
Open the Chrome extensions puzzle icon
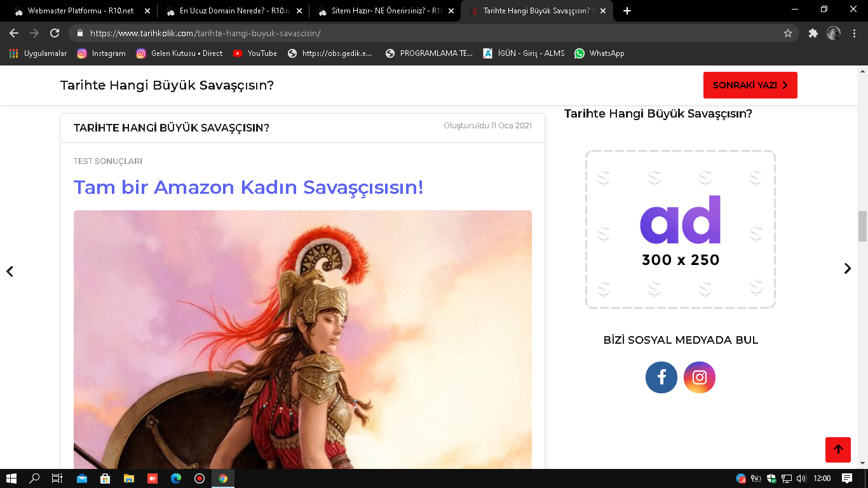(813, 33)
